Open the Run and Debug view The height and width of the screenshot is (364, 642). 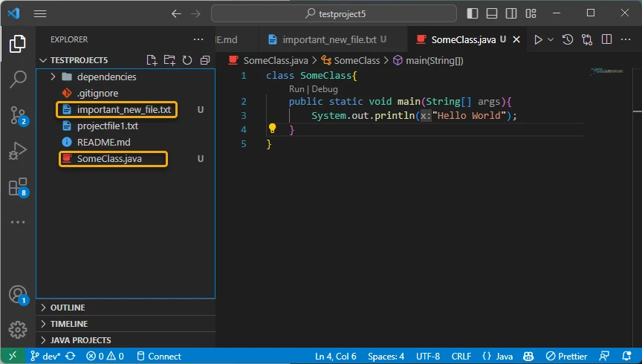[x=18, y=151]
